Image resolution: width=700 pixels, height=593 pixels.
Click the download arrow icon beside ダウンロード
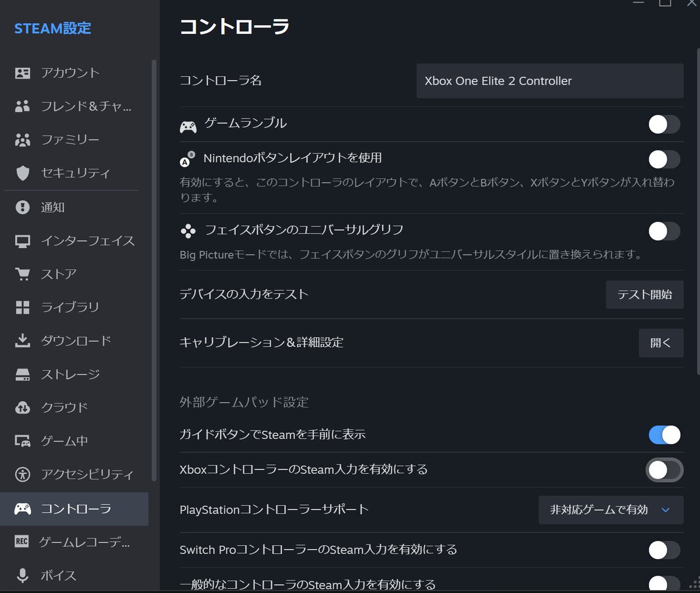[x=23, y=341]
